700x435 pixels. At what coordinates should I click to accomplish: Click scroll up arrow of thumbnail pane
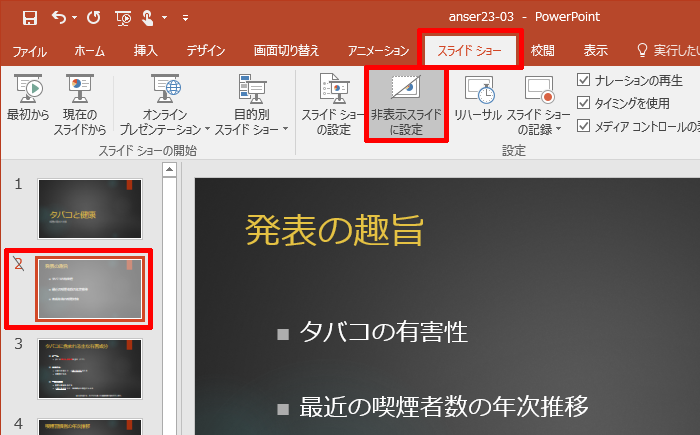(x=170, y=169)
